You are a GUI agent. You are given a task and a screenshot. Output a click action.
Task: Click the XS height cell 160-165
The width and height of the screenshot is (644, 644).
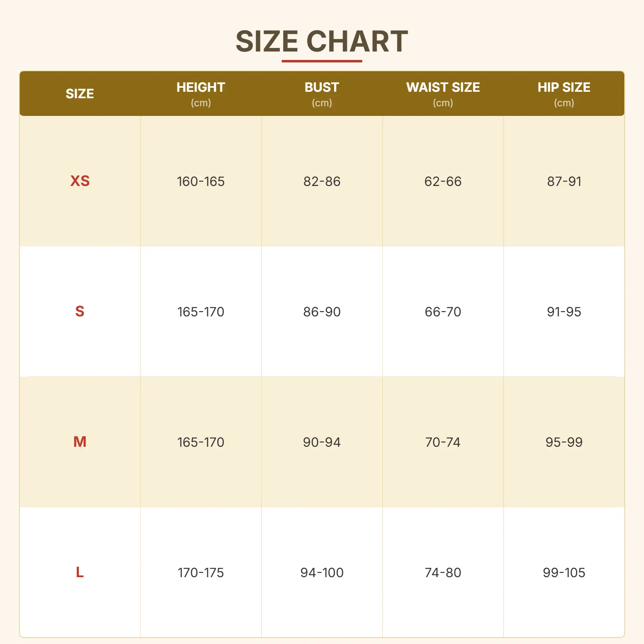200,182
